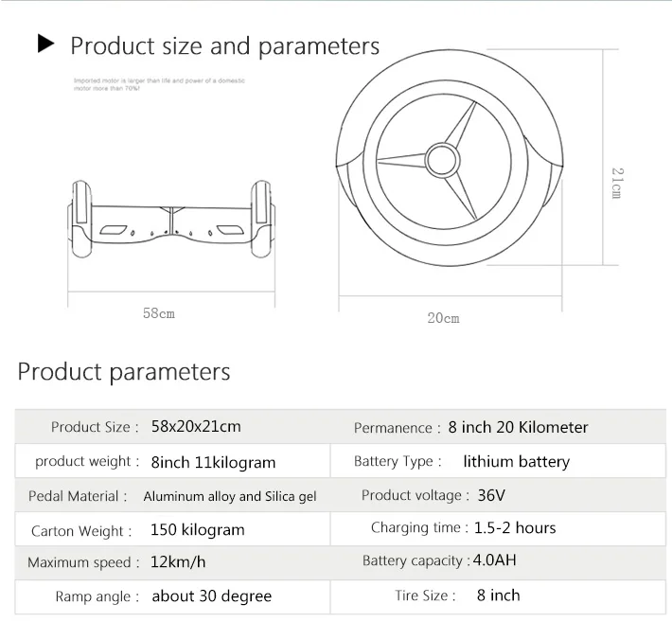Click the right wheel of the hoverboard
672x622 pixels.
[262, 219]
